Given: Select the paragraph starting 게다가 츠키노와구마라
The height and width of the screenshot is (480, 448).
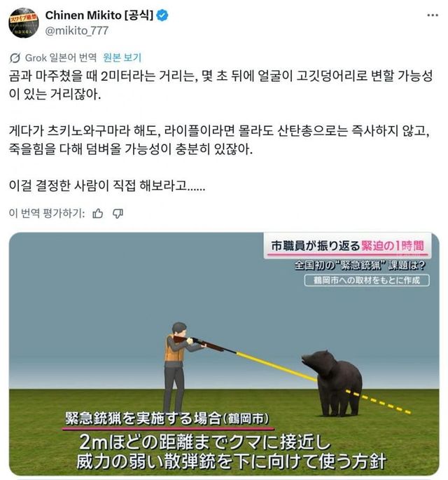Looking at the screenshot, I should coord(220,140).
